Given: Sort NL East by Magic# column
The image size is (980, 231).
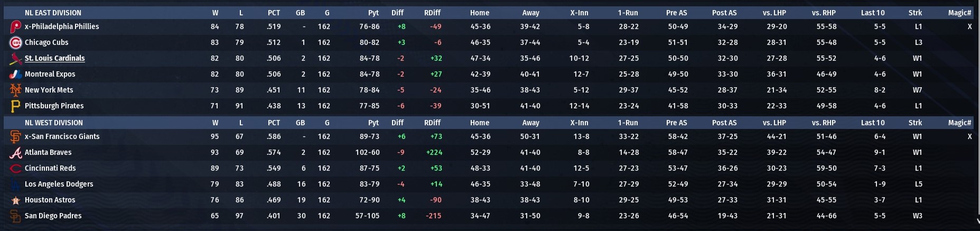Looking at the screenshot, I should 959,13.
